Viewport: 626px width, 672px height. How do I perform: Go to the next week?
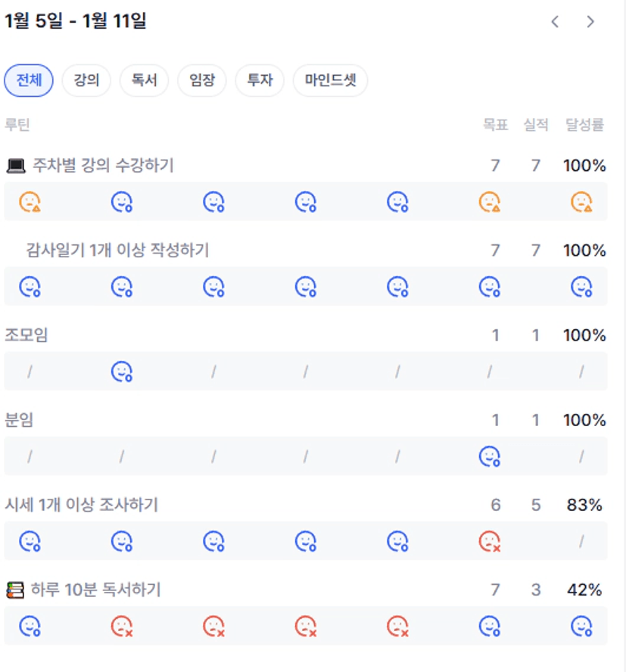(x=590, y=22)
